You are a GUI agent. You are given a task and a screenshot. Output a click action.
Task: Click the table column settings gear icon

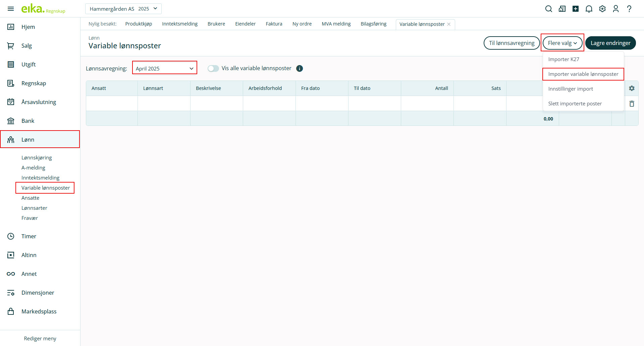click(632, 88)
